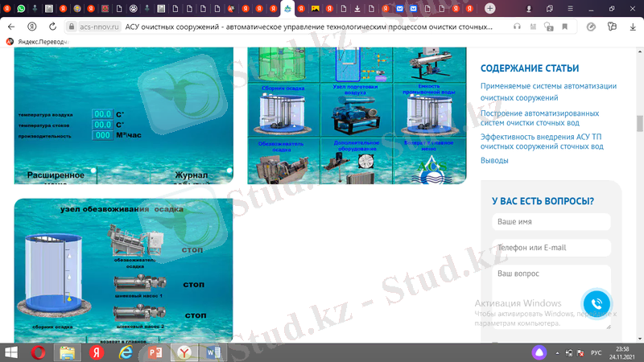Click the Ваше имя input field
Viewport: 644px width, 362px height.
[x=551, y=222]
